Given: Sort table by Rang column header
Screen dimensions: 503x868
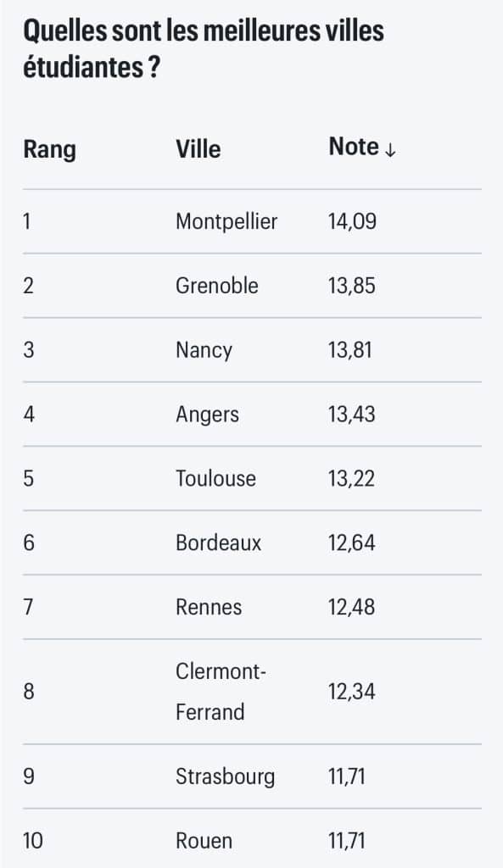Looking at the screenshot, I should click(50, 149).
